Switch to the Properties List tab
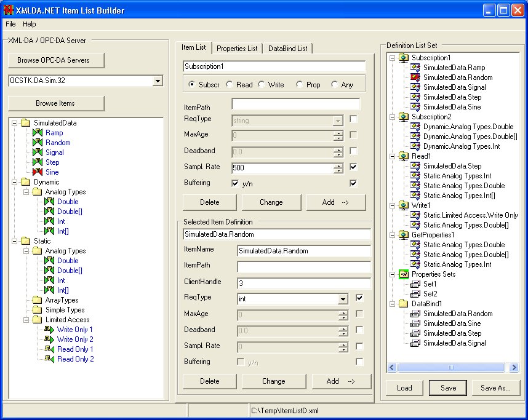The image size is (528, 420). (237, 49)
